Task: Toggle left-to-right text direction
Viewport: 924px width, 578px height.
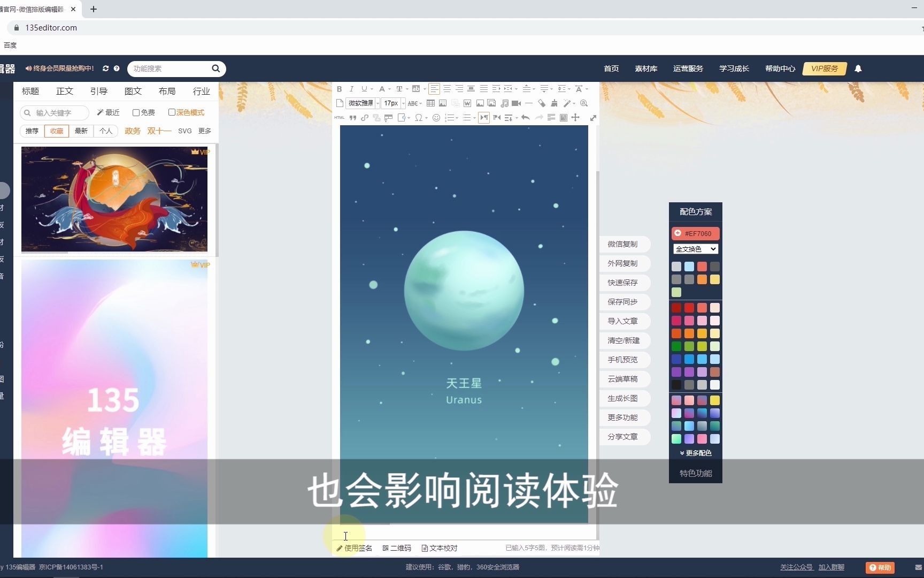Action: 484,118
